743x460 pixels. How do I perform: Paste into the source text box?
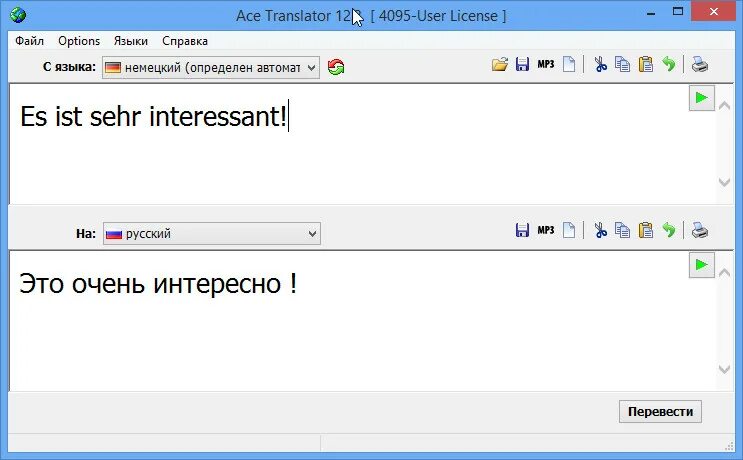point(645,64)
